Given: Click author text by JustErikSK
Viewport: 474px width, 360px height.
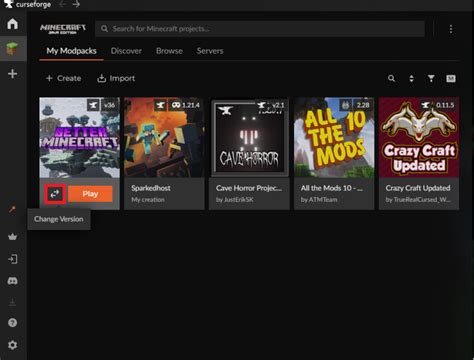Looking at the screenshot, I should click(235, 200).
